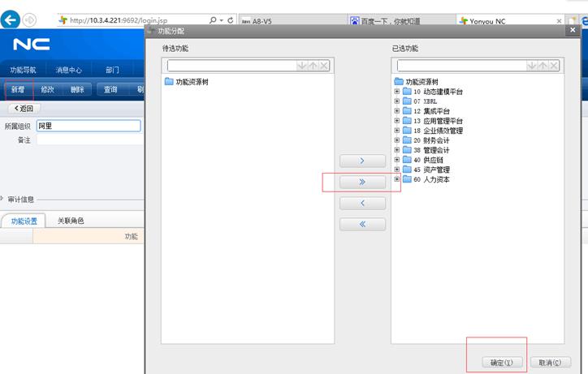Select 功能资源树 folder in 待选功能 panel
Viewport: 588px width, 374px height.
coord(192,82)
